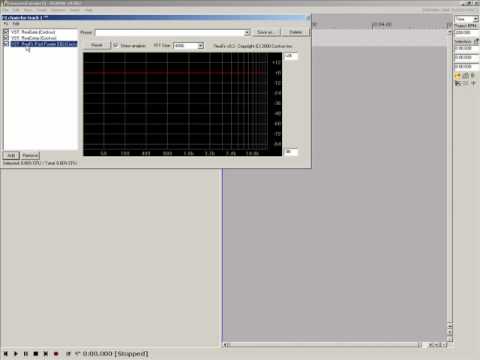The image size is (480, 360).
Task: Click the horizontal scrollbar of arrange view
Action: [323, 345]
